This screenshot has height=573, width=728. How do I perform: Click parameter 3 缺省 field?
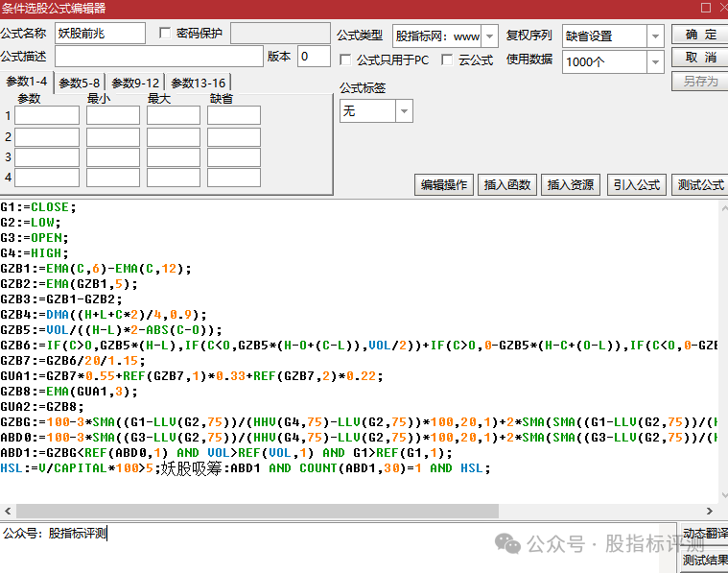[x=233, y=157]
